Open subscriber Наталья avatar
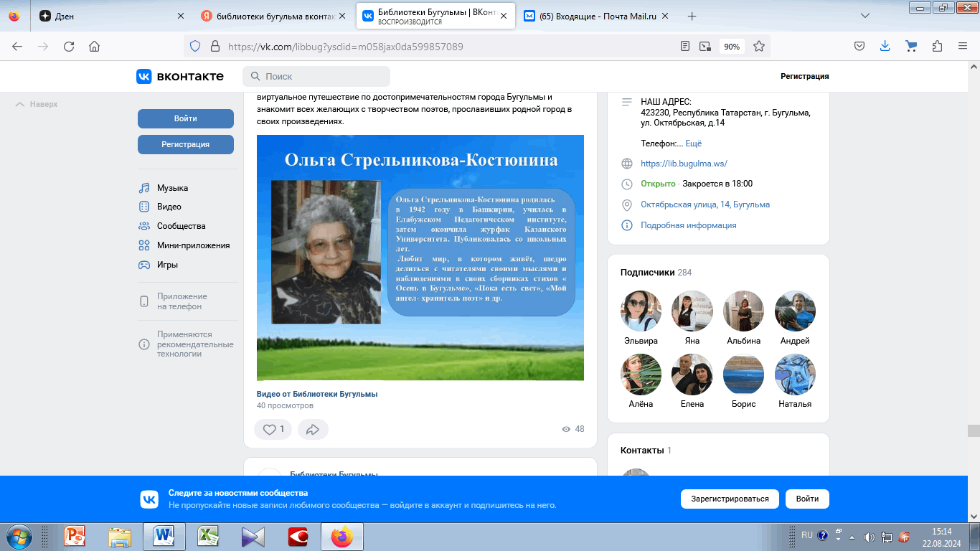The width and height of the screenshot is (980, 551). (796, 374)
